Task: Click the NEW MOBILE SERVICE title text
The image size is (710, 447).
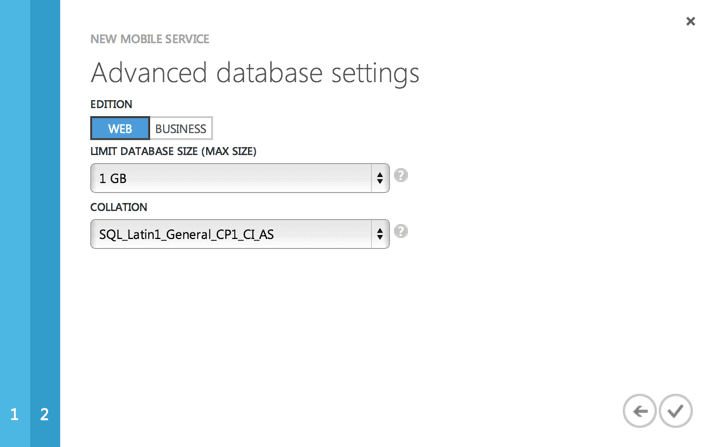Action: (150, 39)
